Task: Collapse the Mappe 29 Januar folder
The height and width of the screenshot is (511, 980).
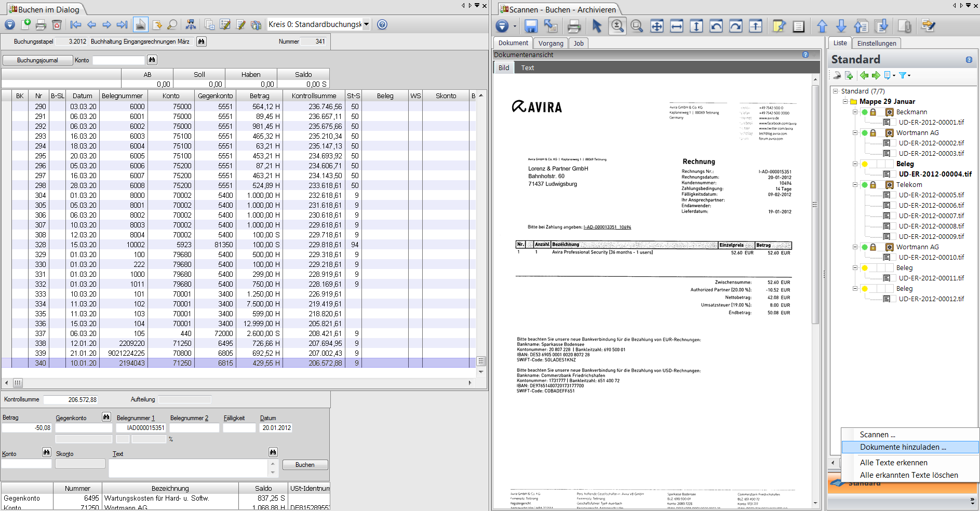Action: [845, 101]
